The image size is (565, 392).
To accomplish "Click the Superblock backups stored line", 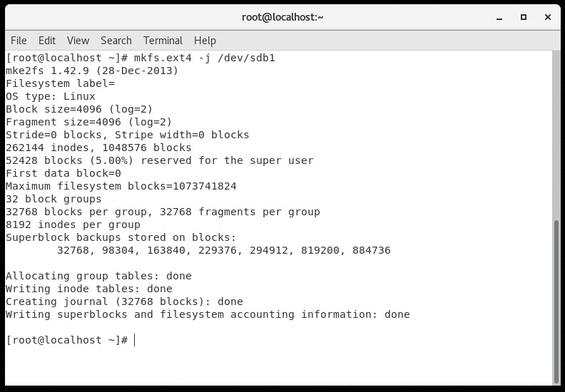I will tap(121, 237).
